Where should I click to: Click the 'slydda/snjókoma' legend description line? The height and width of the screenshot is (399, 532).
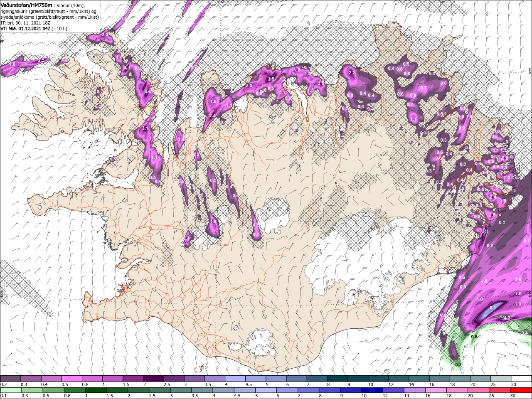coord(49,17)
